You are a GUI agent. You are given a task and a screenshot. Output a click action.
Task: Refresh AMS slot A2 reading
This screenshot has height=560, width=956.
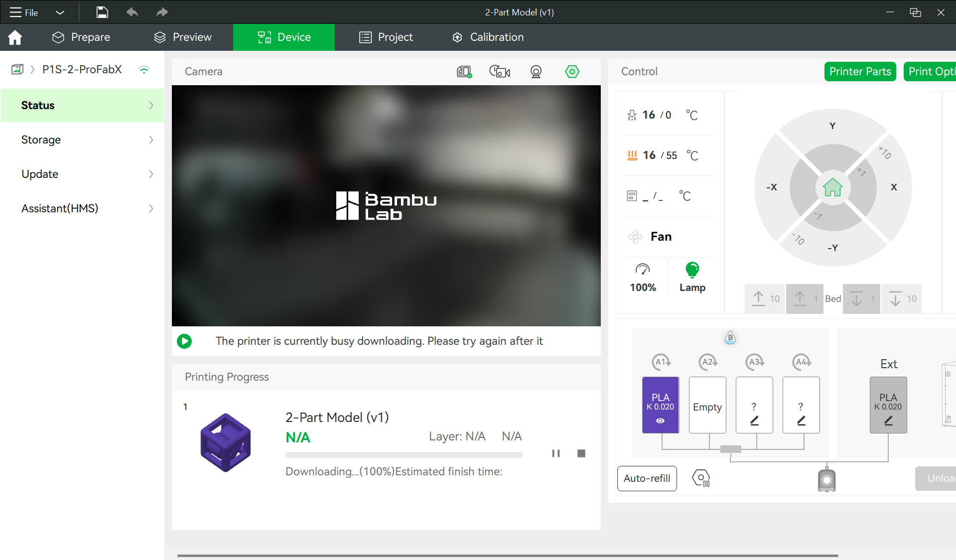[708, 362]
